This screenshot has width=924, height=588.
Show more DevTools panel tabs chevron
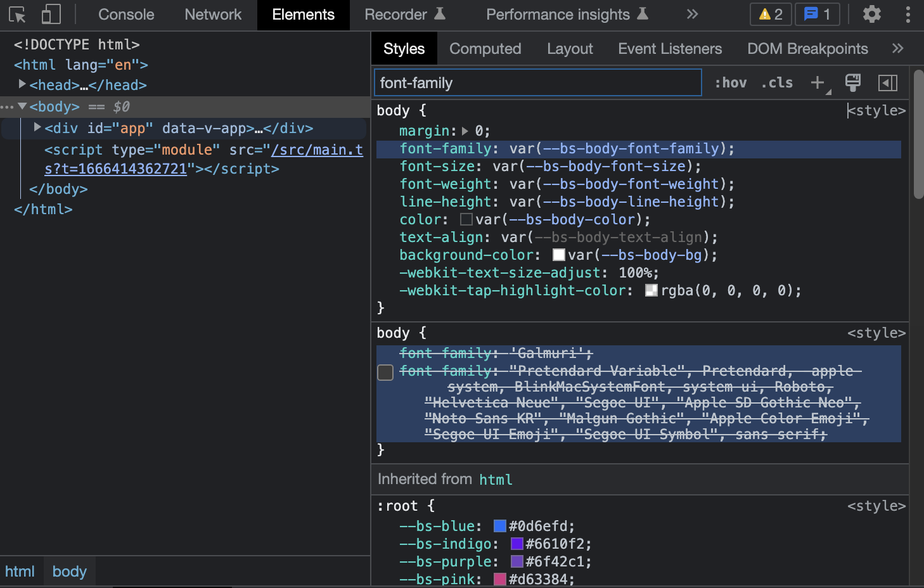tap(693, 14)
